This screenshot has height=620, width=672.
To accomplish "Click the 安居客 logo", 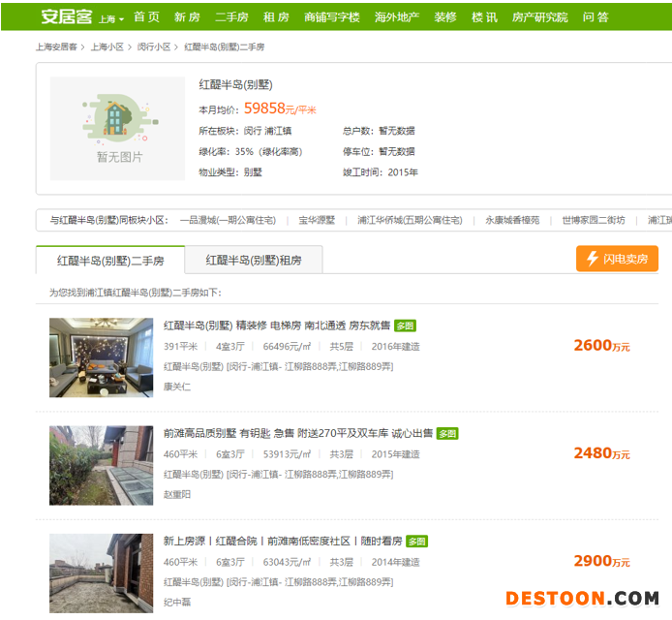I will coord(66,16).
